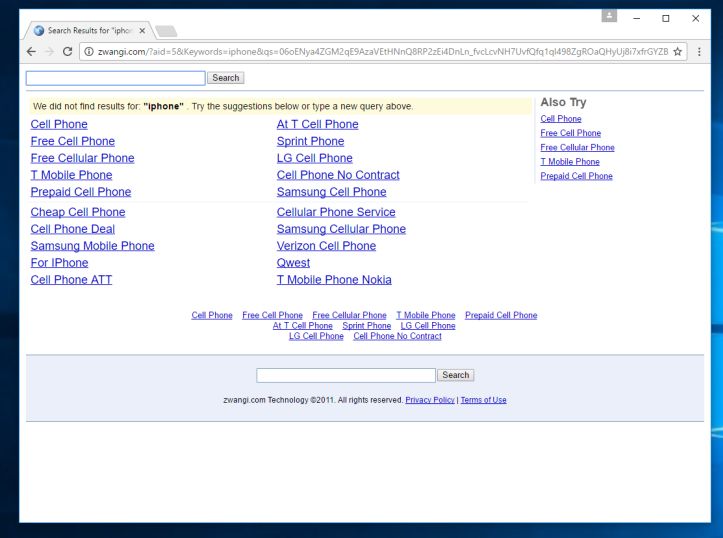
Task: Minimize the Chrome window
Action: point(637,18)
